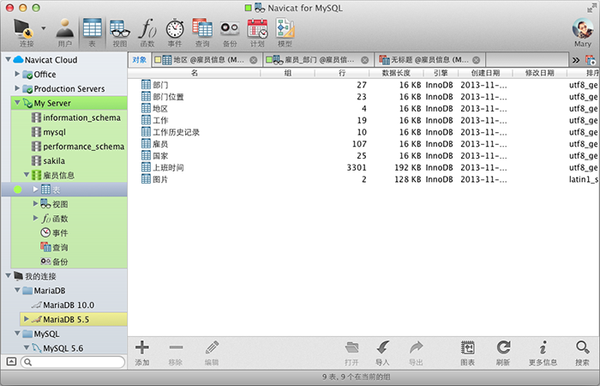Collapse the 雇员信息 database node
Image resolution: width=600 pixels, height=386 pixels.
pyautogui.click(x=26, y=175)
